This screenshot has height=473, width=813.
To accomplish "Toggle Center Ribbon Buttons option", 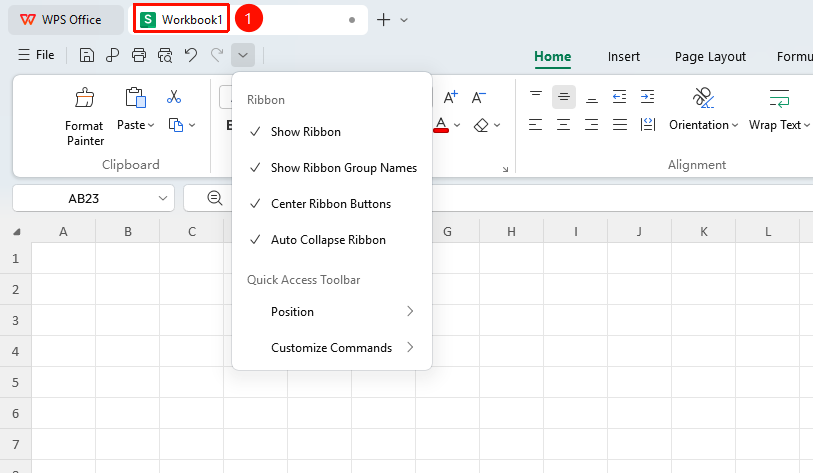I will pyautogui.click(x=332, y=204).
